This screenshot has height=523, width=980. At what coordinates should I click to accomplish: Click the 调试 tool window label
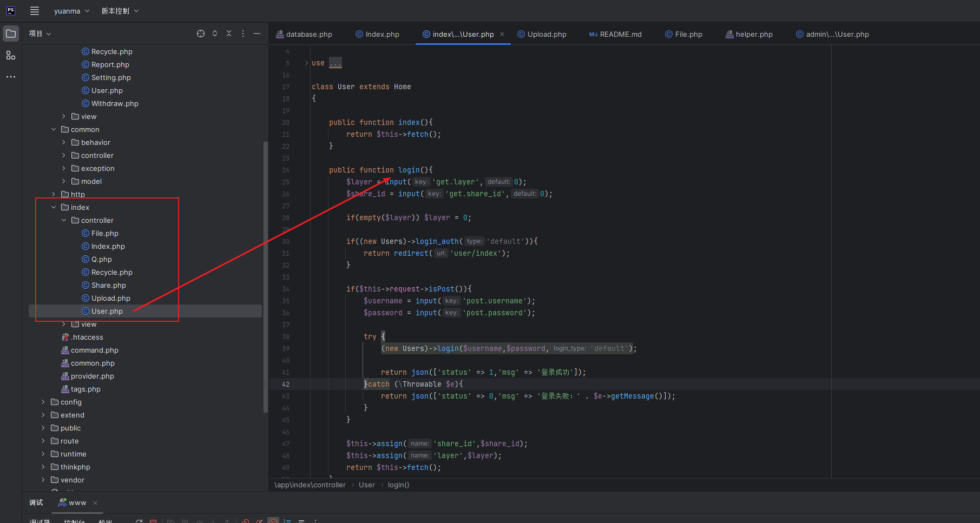[x=36, y=503]
